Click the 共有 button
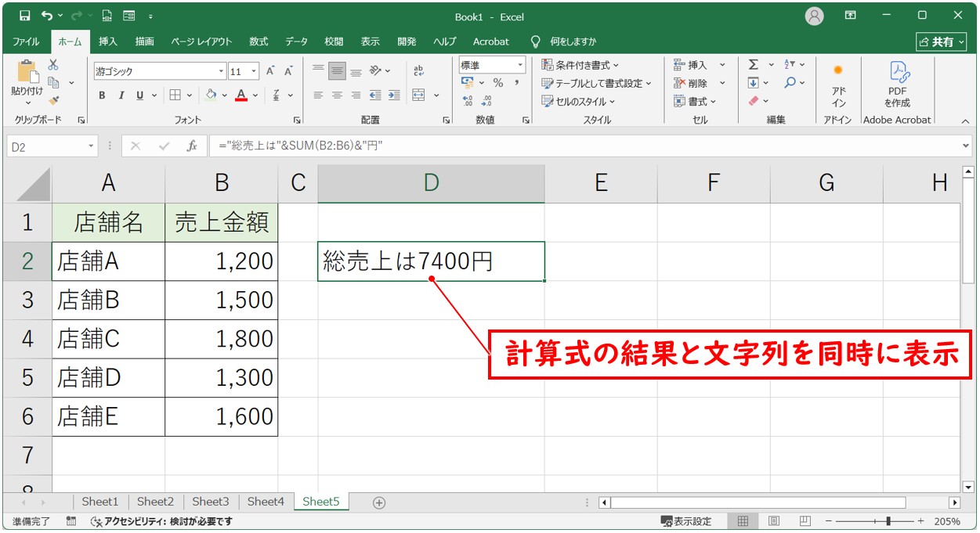The image size is (980, 533). [x=942, y=41]
